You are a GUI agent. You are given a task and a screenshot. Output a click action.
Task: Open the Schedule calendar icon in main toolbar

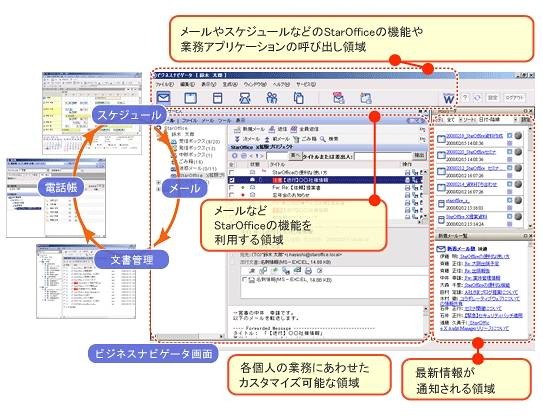[190, 98]
